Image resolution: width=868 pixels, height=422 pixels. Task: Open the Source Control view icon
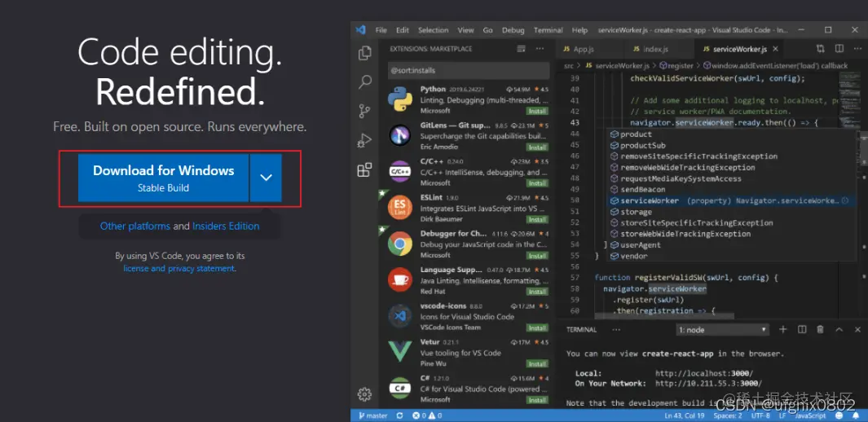pos(364,111)
